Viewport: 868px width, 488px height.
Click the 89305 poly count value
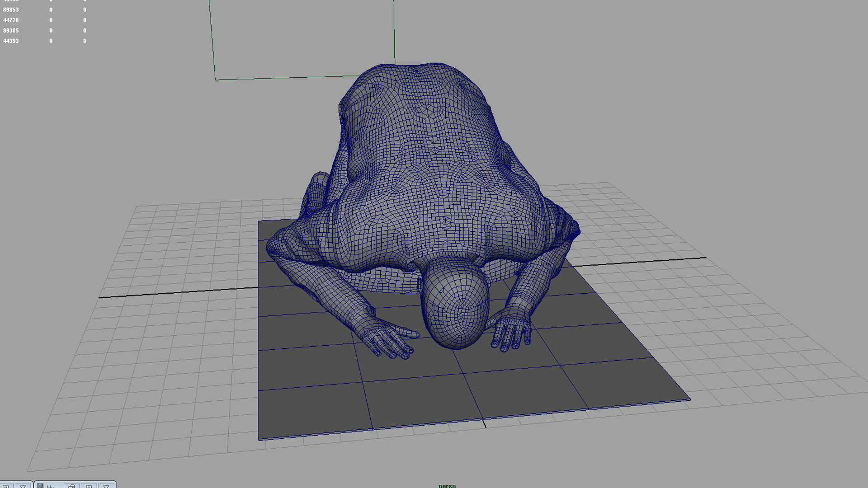(11, 31)
